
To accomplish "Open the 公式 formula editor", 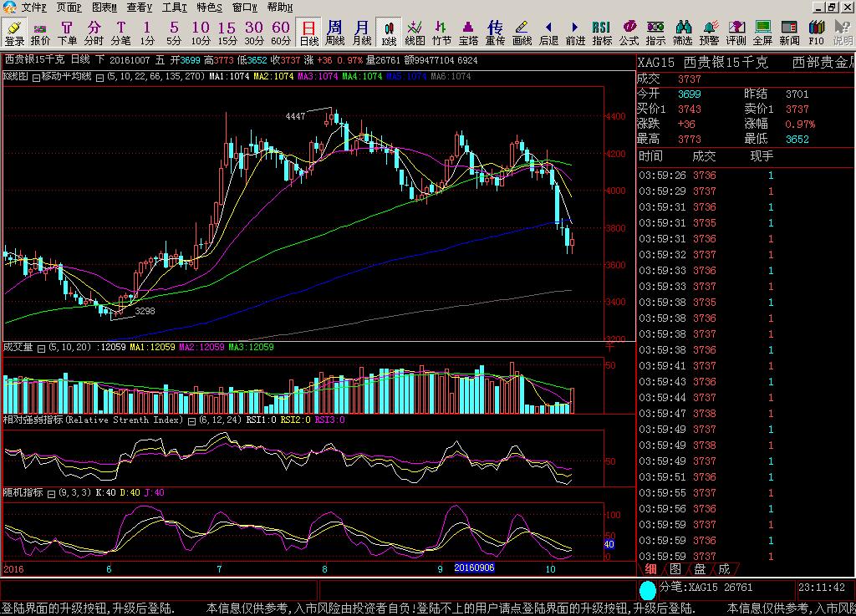I will 629,33.
